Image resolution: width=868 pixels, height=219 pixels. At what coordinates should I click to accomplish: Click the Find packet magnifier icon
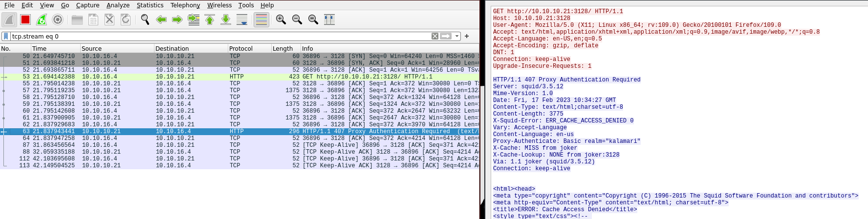pos(145,20)
